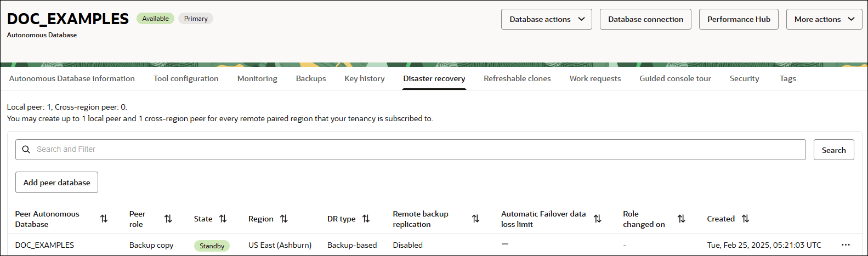Open the Performance Hub
Screen dimensions: 868x256
(x=738, y=19)
